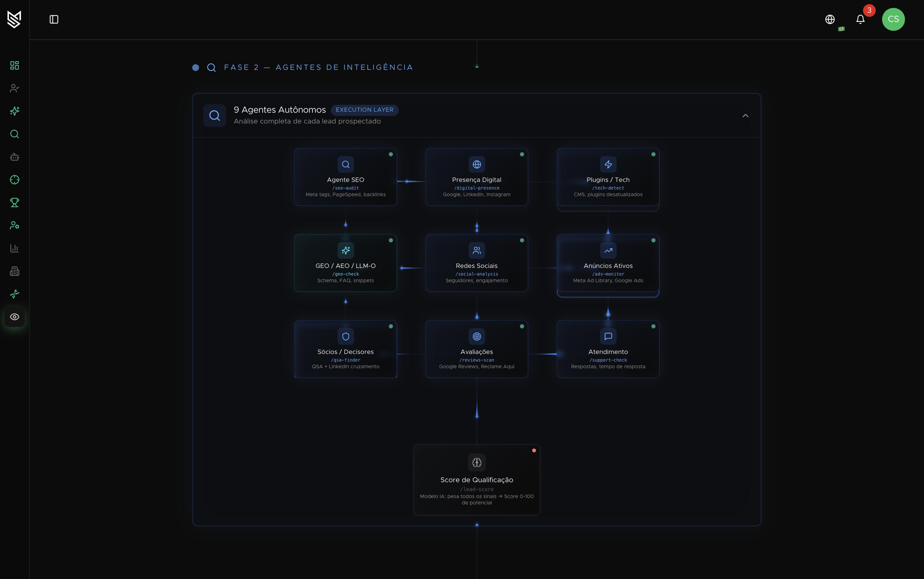Viewport: 924px width, 579px height.
Task: Open the robot bot sidebar icon
Action: click(15, 157)
